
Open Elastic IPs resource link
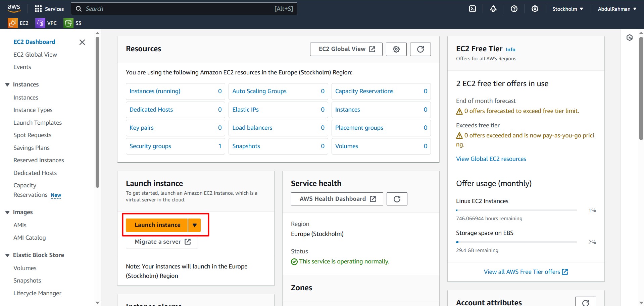245,110
